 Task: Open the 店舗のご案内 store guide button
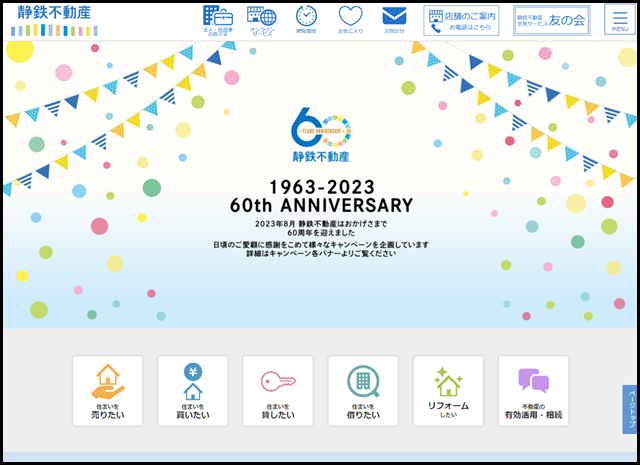pos(461,21)
